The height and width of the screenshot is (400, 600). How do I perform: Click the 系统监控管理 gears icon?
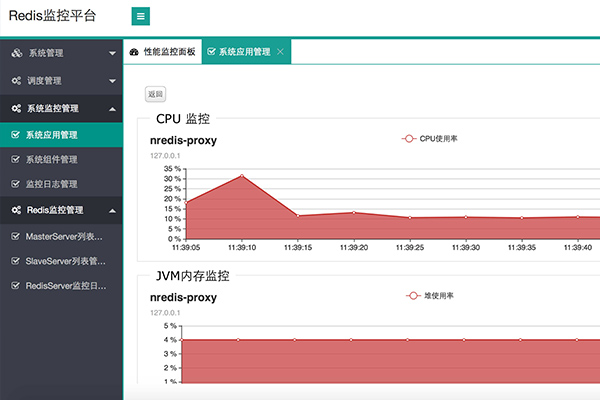tap(16, 108)
